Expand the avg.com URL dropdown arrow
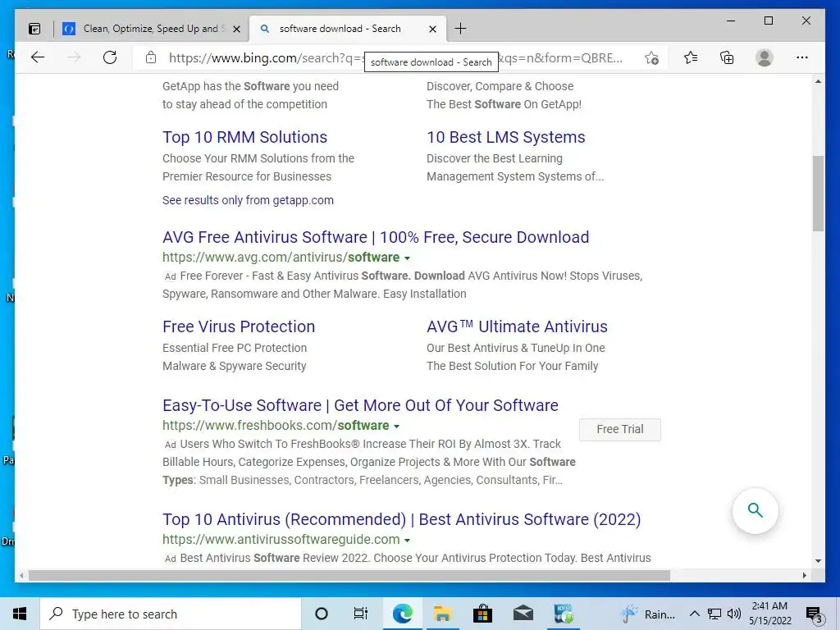Image resolution: width=840 pixels, height=630 pixels. (407, 258)
